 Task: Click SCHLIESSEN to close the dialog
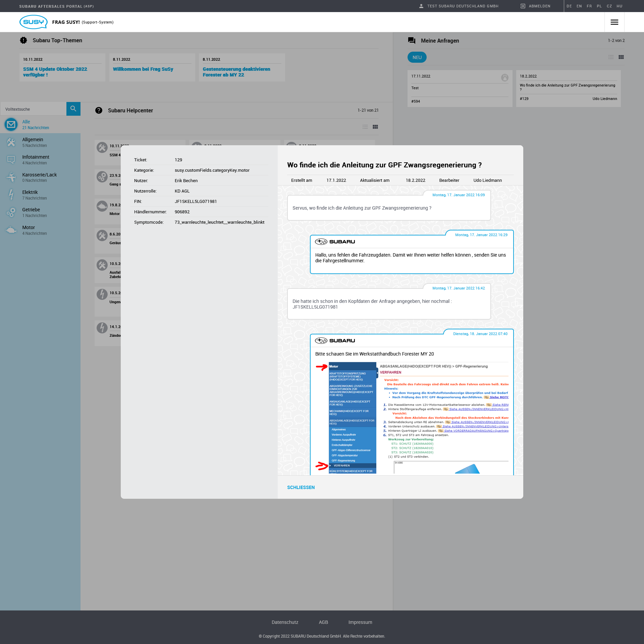(301, 487)
